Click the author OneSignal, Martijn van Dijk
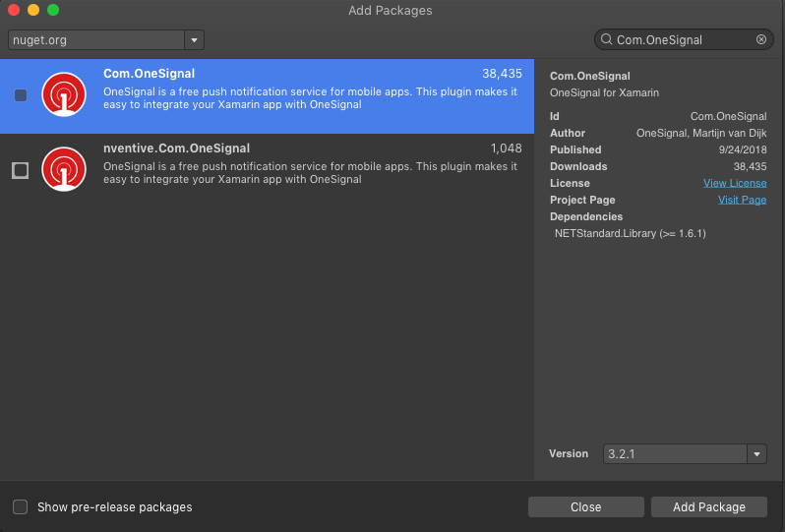 (x=701, y=133)
